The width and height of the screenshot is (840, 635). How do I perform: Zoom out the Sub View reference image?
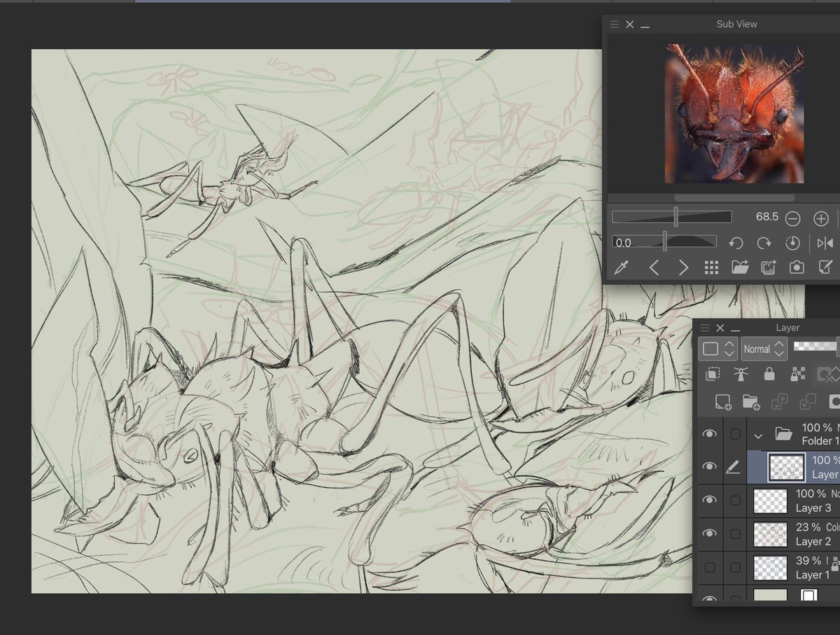pyautogui.click(x=792, y=218)
